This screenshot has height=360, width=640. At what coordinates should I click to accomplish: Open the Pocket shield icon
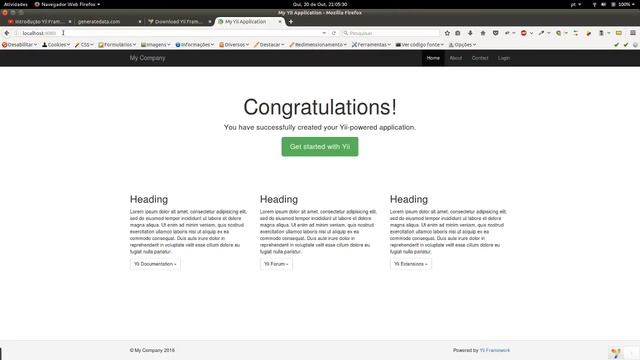496,33
